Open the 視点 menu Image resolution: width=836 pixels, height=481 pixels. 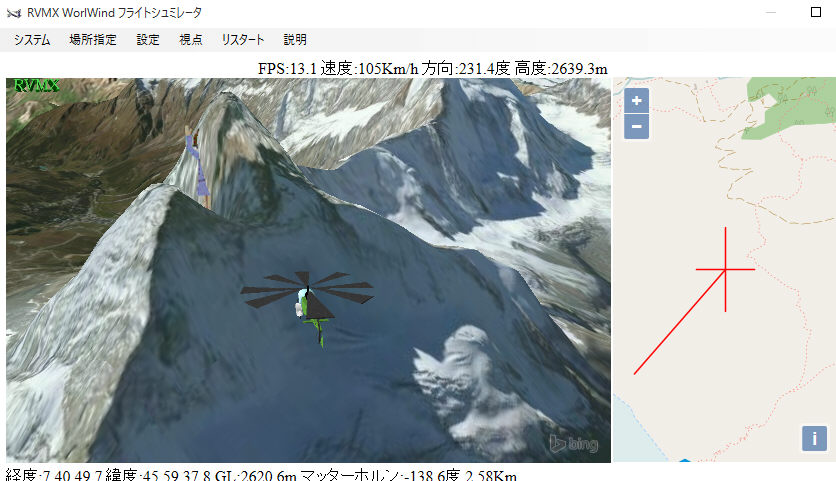tap(190, 39)
